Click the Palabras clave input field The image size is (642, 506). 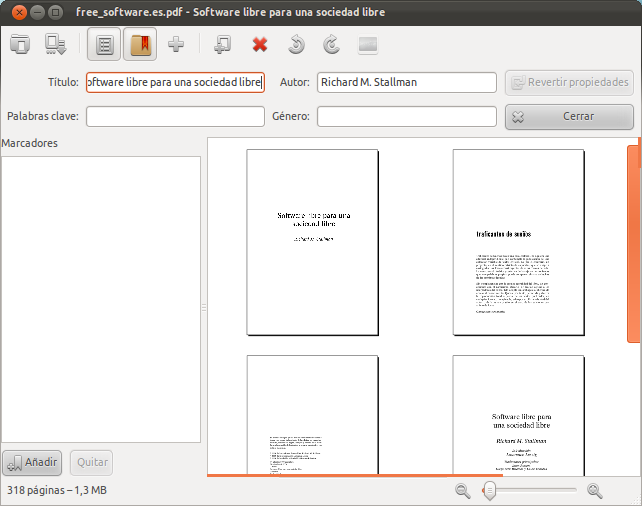[175, 116]
